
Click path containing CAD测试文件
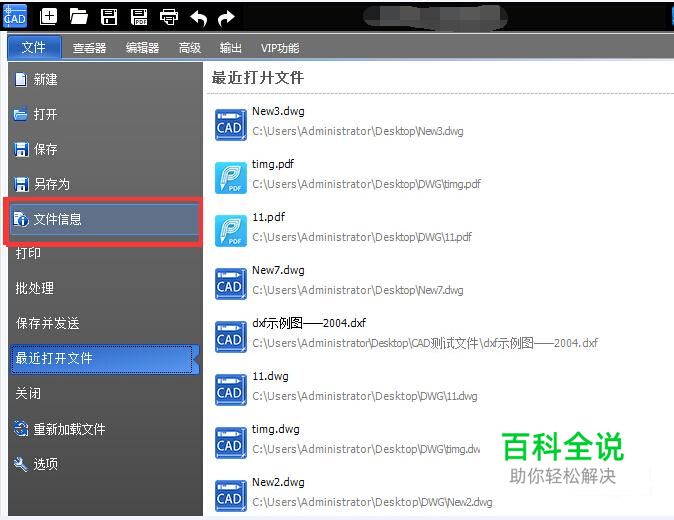(x=425, y=343)
